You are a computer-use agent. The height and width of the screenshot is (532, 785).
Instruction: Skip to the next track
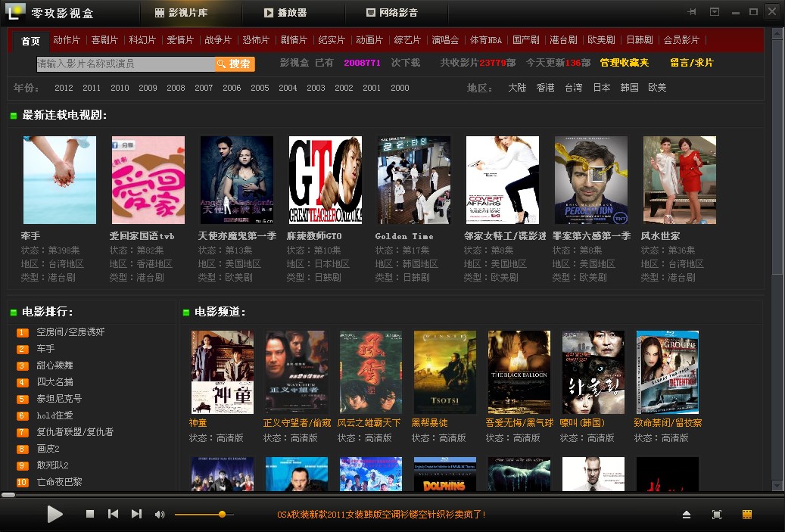[x=136, y=514]
